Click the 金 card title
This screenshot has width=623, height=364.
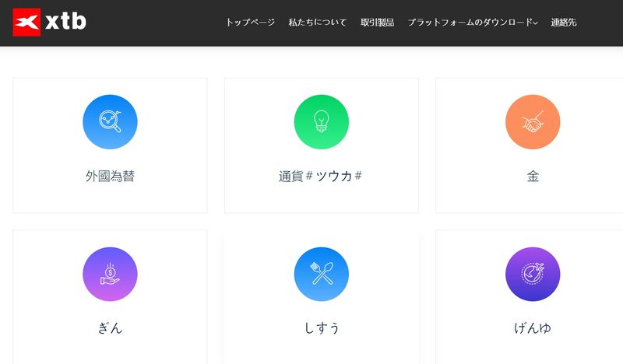coord(533,176)
